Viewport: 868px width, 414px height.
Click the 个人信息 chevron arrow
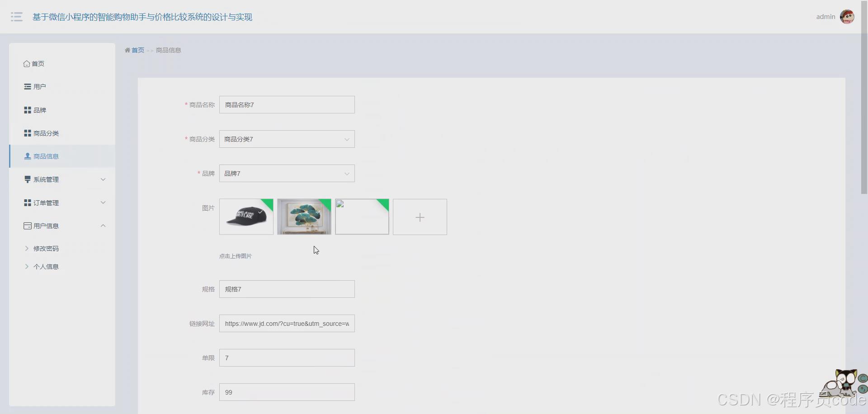point(27,267)
